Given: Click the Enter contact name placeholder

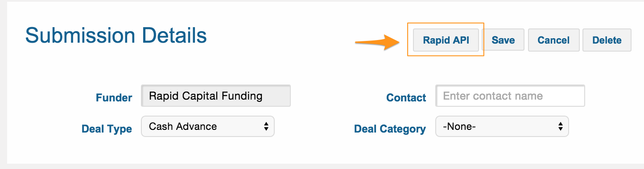Looking at the screenshot, I should pos(493,96).
